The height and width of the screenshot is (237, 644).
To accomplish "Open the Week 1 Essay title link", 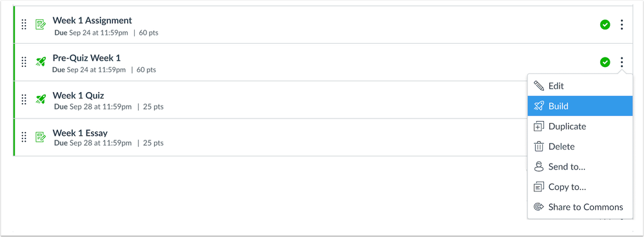I will tap(80, 133).
